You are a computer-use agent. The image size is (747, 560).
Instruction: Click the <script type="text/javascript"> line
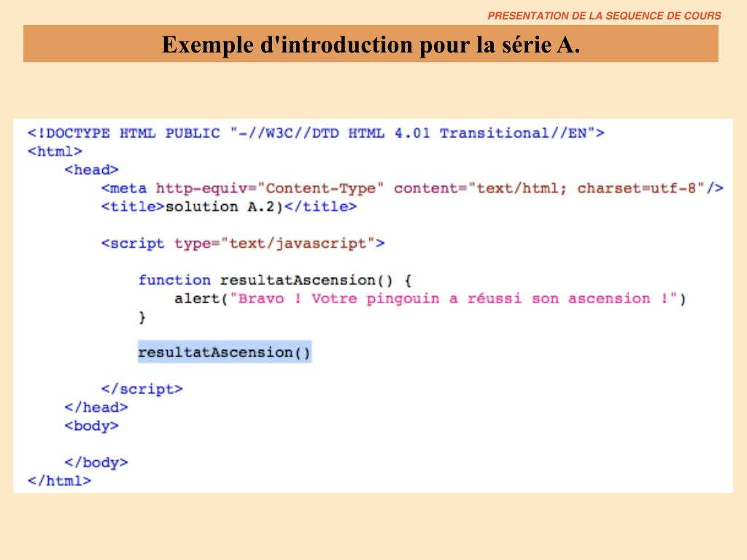(242, 244)
